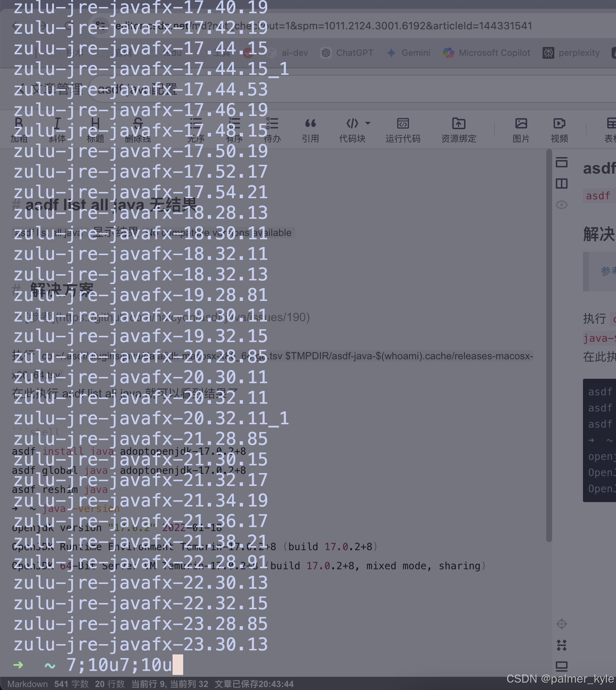The height and width of the screenshot is (690, 616).
Task: Insert unordered list (无序)
Action: point(196,130)
